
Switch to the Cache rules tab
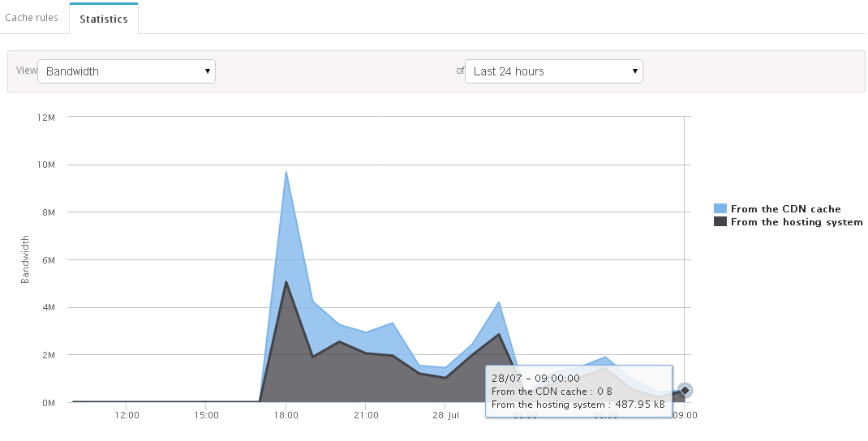click(32, 18)
